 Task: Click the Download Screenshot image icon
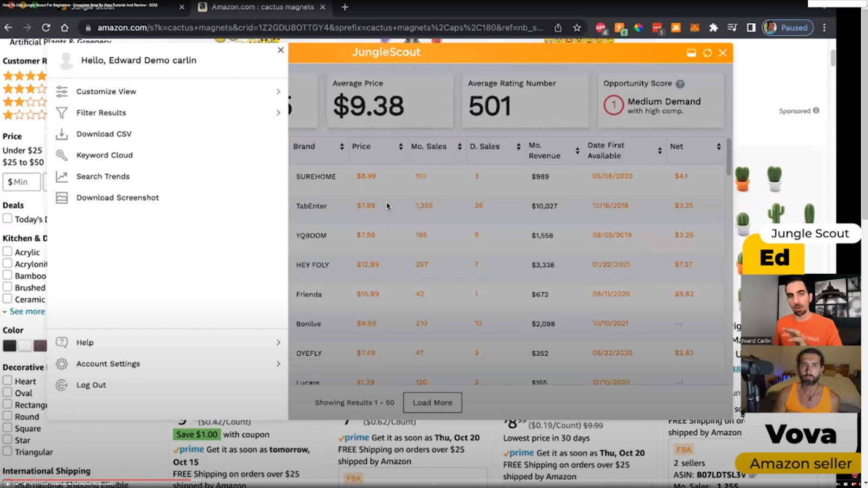click(x=62, y=197)
